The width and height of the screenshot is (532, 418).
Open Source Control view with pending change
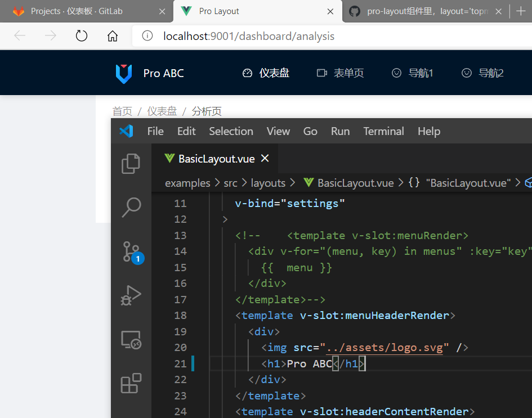(131, 251)
